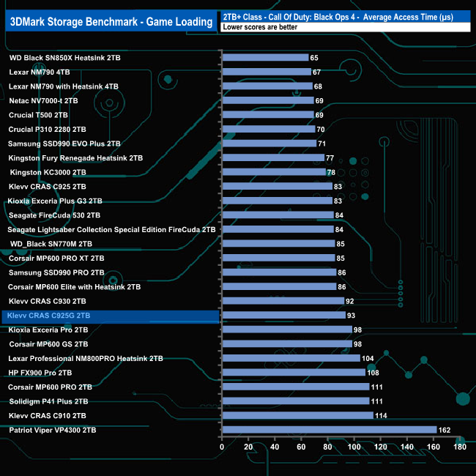
Task: Click 'Lexar Professional NM800PRO Heatsink 2TB' label
Action: pos(86,359)
